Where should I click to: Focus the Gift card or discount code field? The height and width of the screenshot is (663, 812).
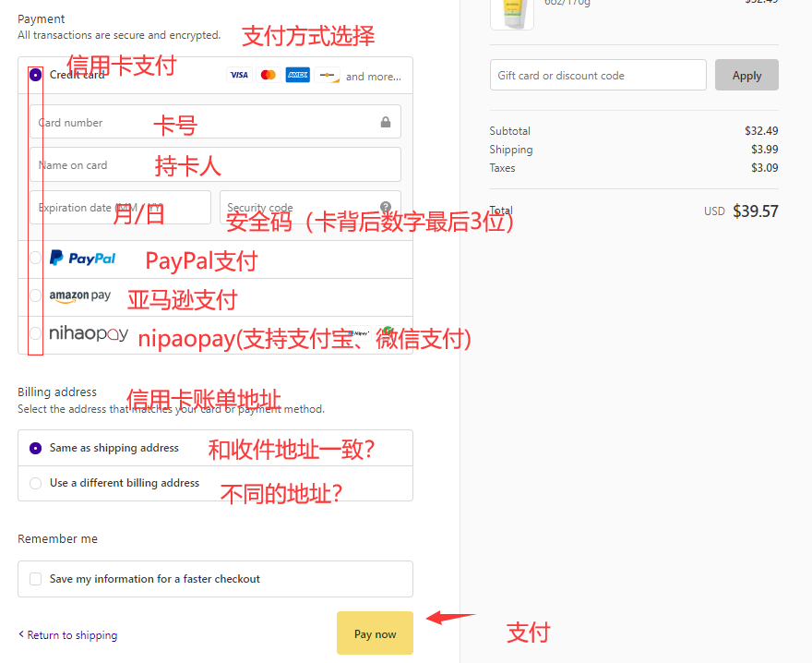598,75
